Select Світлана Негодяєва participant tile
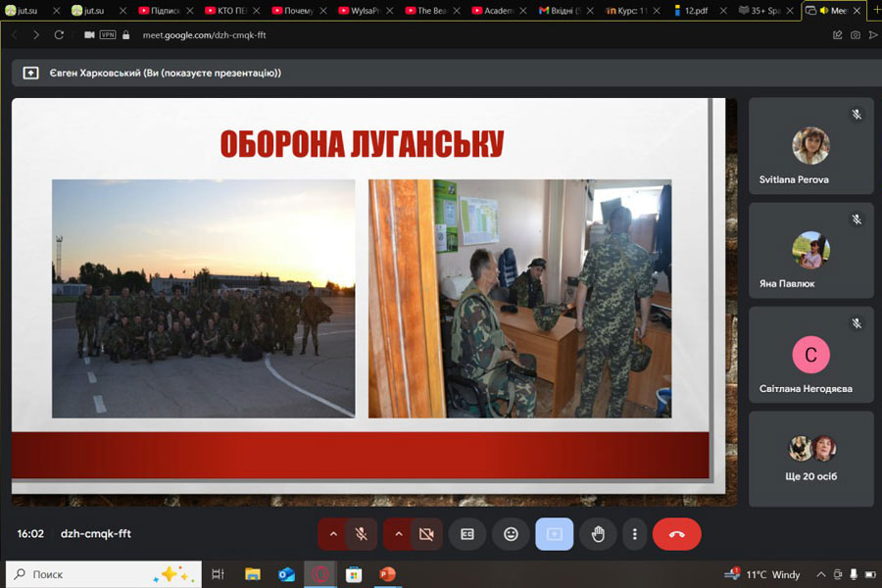 tap(810, 355)
